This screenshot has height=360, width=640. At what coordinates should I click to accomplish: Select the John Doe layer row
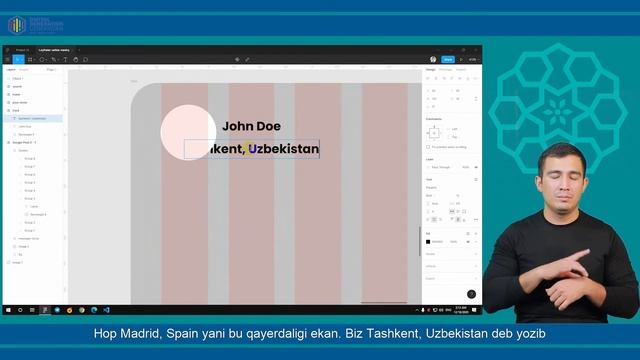coord(33,127)
